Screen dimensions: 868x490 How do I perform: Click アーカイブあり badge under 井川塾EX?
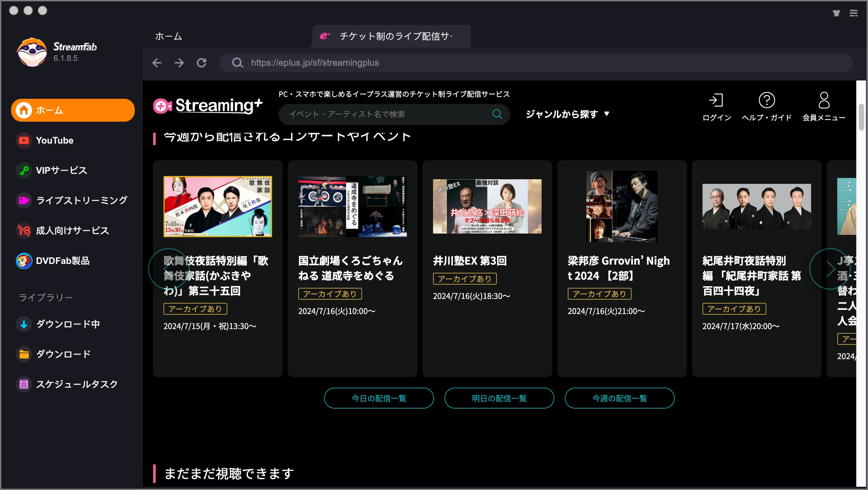[x=465, y=279]
